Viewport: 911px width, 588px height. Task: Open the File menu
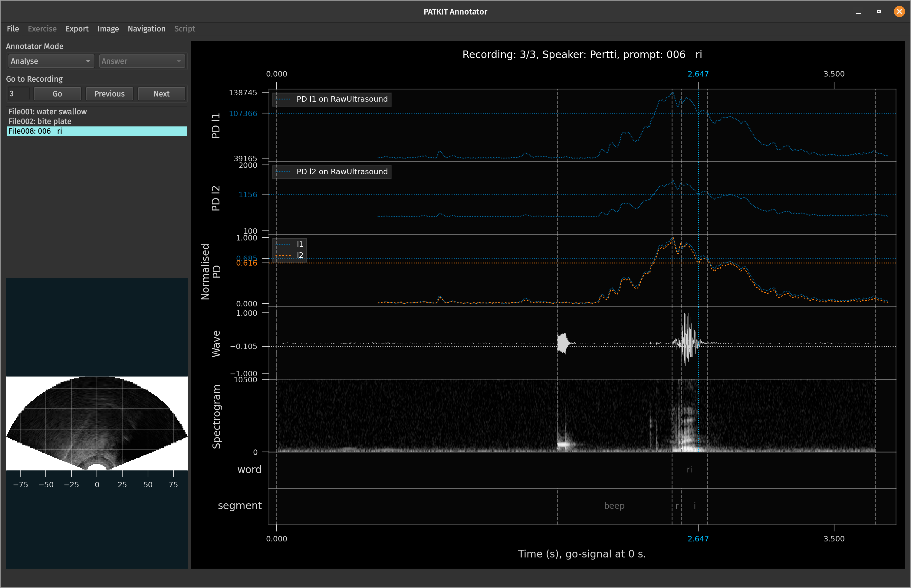coord(13,29)
